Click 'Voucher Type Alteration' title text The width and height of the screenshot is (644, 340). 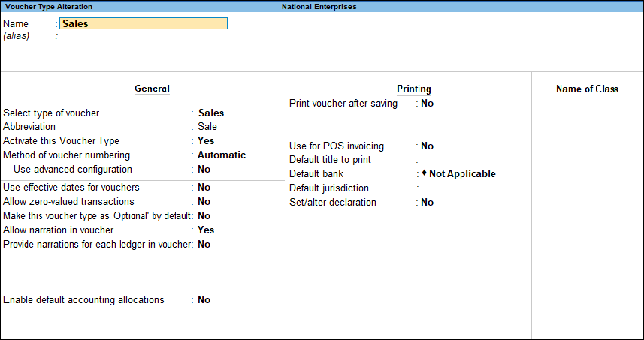pos(49,7)
